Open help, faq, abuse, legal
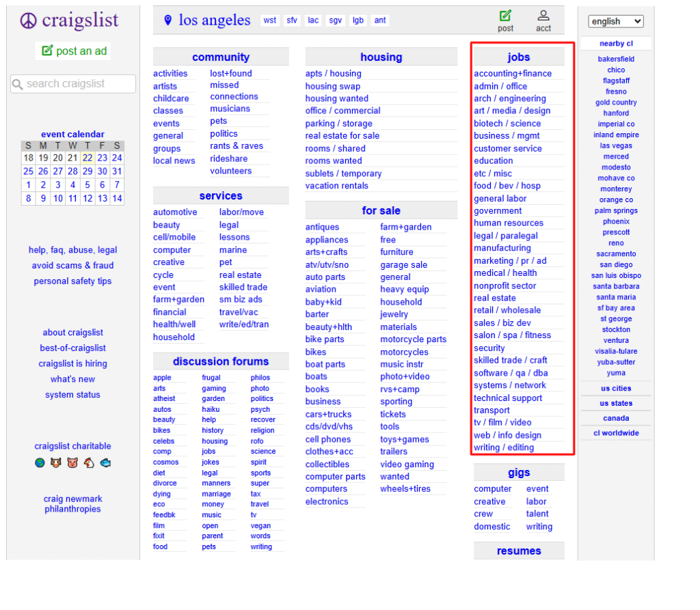 72,250
